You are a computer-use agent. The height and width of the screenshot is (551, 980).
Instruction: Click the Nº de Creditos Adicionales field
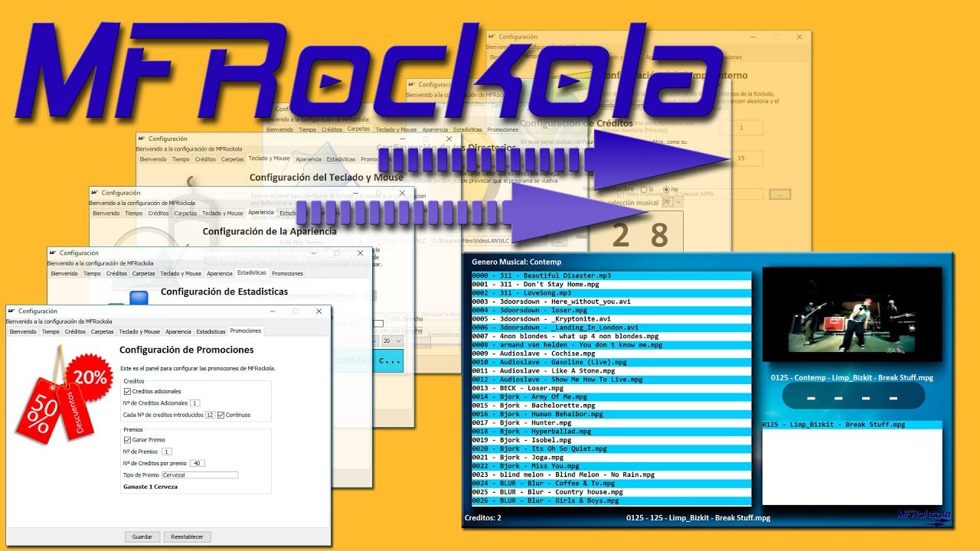(x=195, y=403)
